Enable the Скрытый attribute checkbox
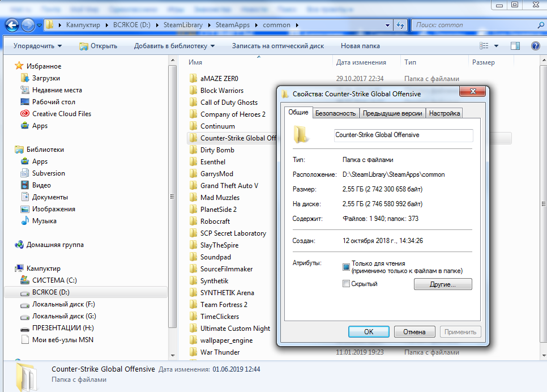This screenshot has height=392, width=547. point(347,284)
